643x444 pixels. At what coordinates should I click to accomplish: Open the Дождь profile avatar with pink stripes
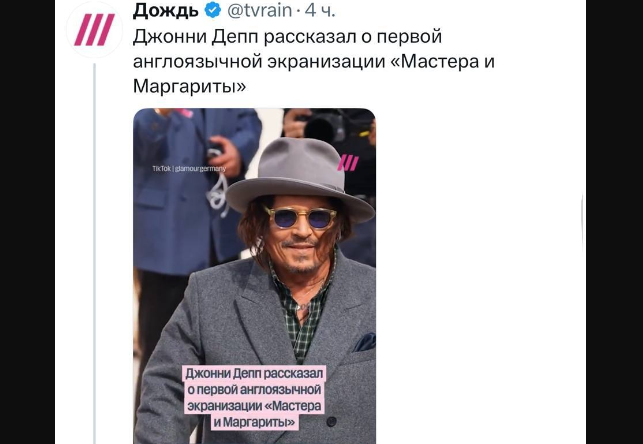point(94,30)
